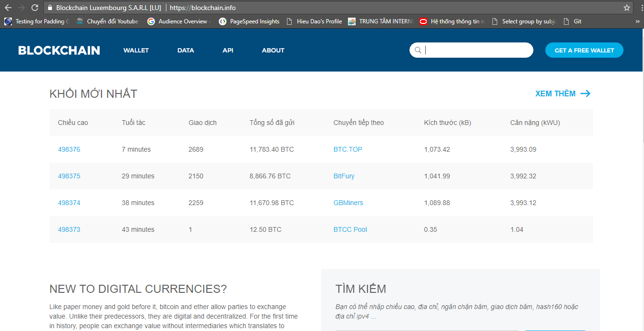Click the Get A Free Wallet button
The image size is (644, 331).
click(x=584, y=50)
